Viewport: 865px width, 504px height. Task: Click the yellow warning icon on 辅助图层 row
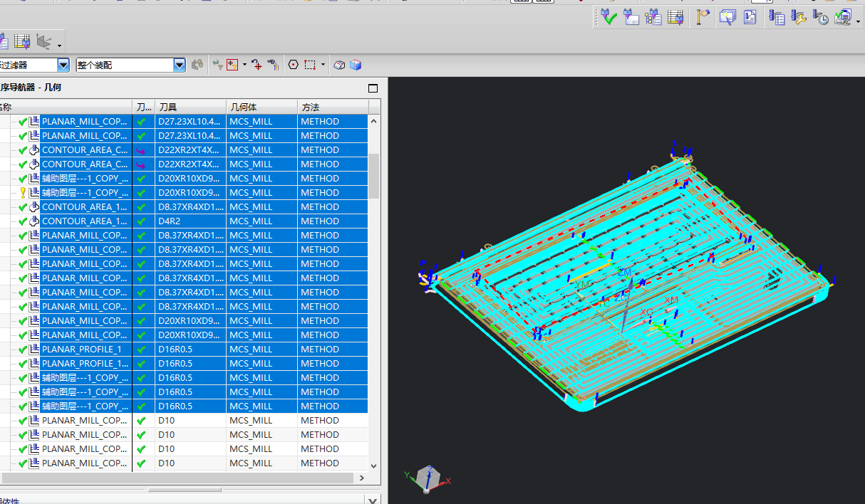point(23,192)
